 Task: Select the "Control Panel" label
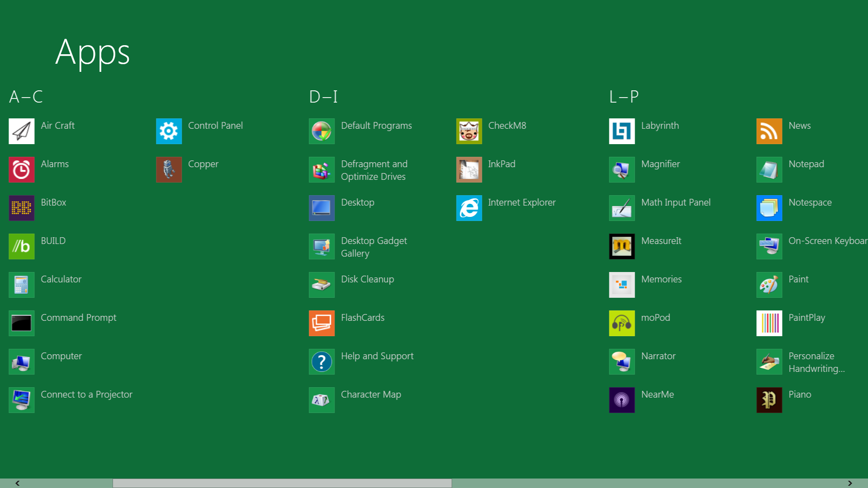(216, 126)
